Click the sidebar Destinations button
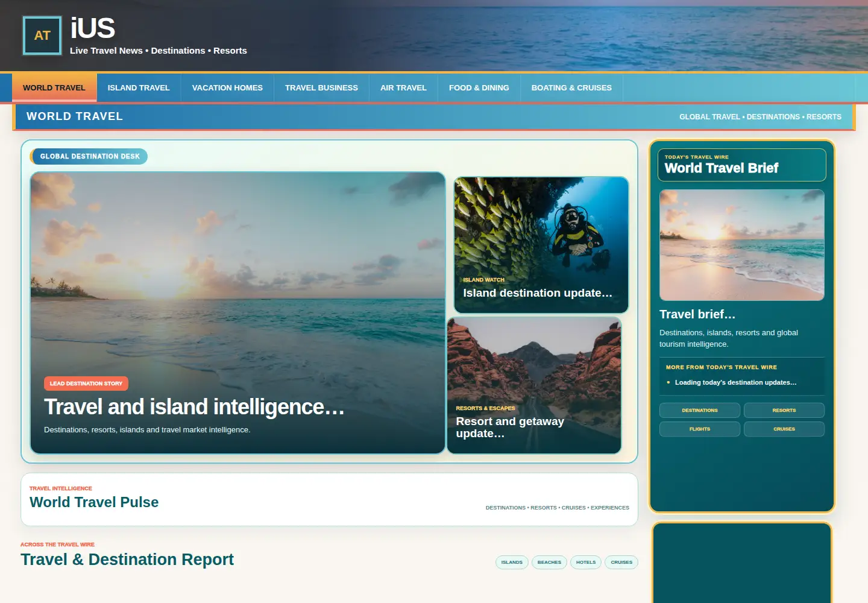 tap(700, 411)
